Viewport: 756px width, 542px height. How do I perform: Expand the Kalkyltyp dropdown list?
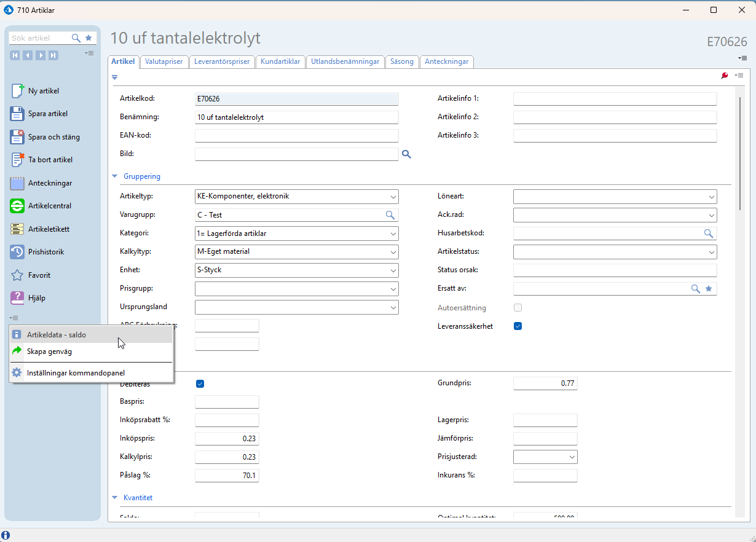point(393,252)
